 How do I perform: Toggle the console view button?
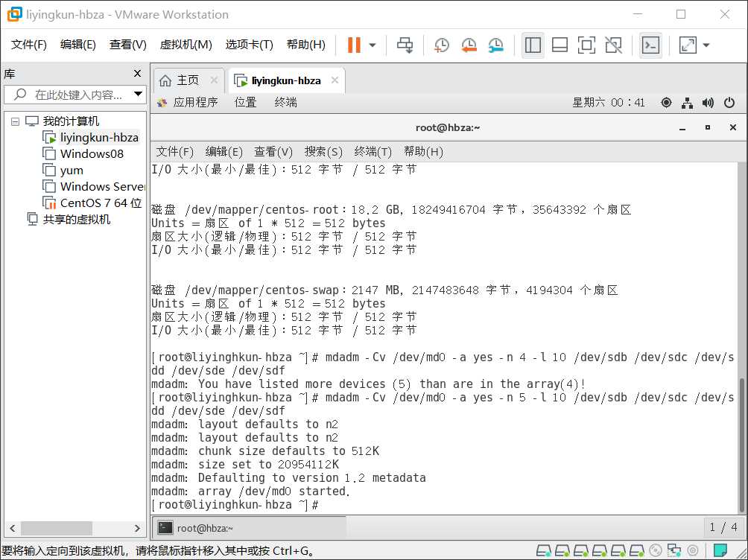(x=650, y=45)
